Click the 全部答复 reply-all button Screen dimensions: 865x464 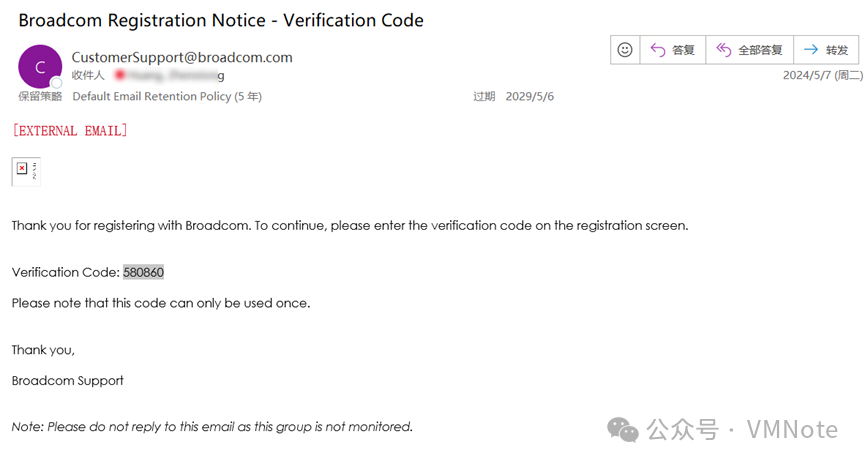pos(751,50)
